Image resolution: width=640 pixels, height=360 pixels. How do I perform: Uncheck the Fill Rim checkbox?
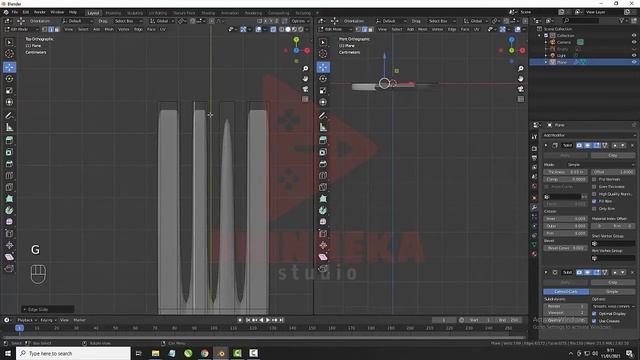point(594,201)
